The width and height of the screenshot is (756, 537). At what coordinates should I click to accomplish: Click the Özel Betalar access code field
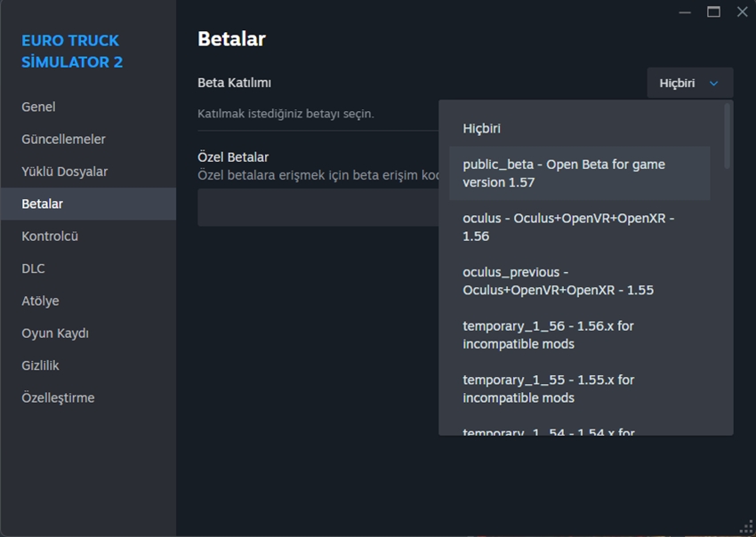pos(318,207)
